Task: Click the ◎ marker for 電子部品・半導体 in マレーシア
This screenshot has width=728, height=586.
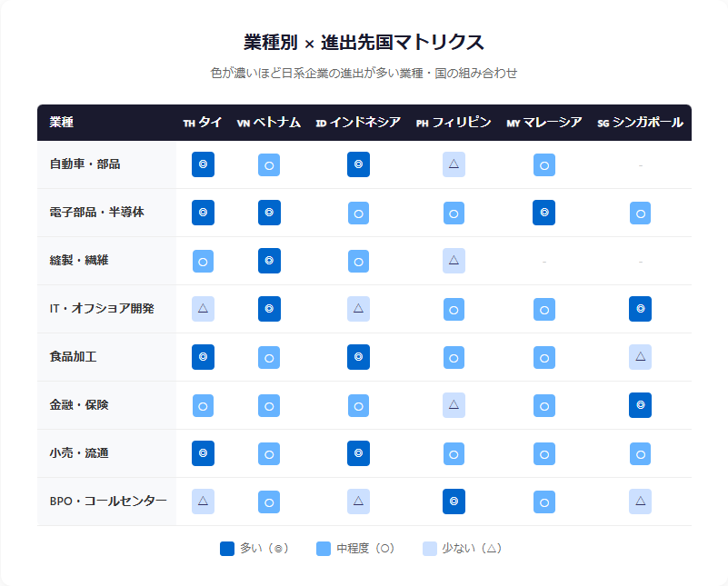Action: [x=544, y=213]
